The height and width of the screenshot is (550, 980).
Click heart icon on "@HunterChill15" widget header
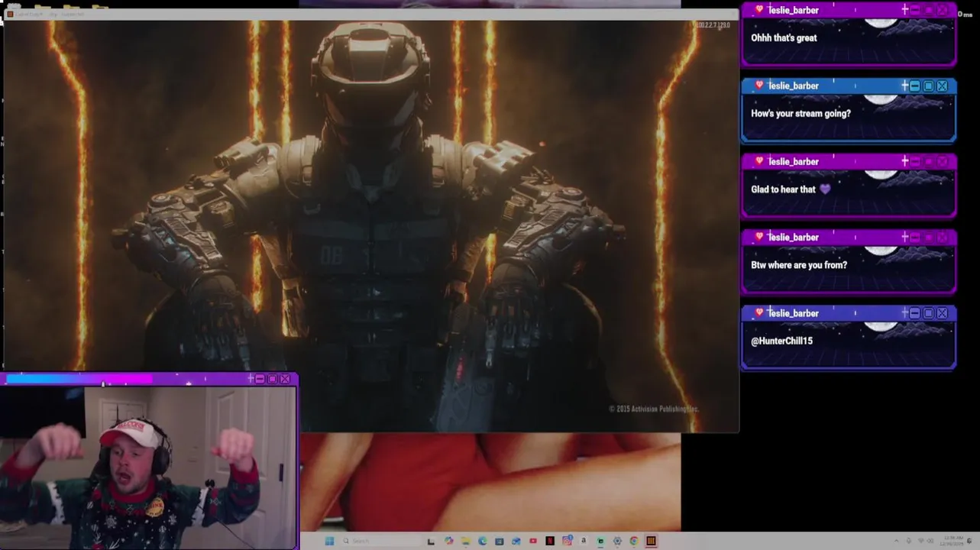tap(758, 312)
